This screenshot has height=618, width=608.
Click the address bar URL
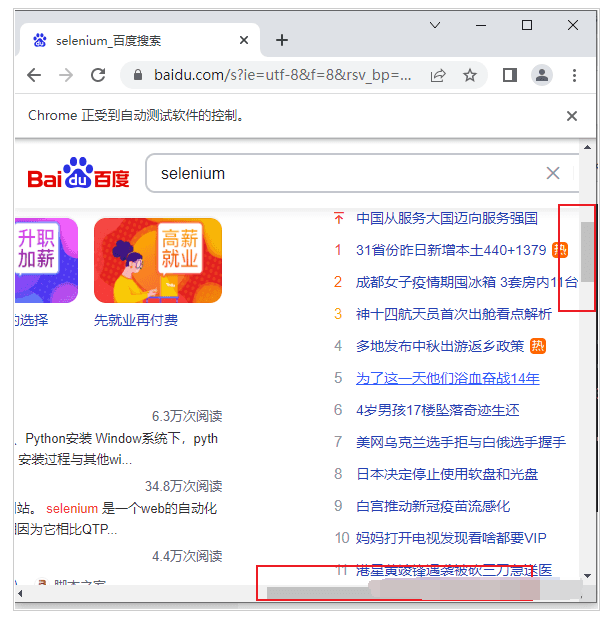pos(282,75)
